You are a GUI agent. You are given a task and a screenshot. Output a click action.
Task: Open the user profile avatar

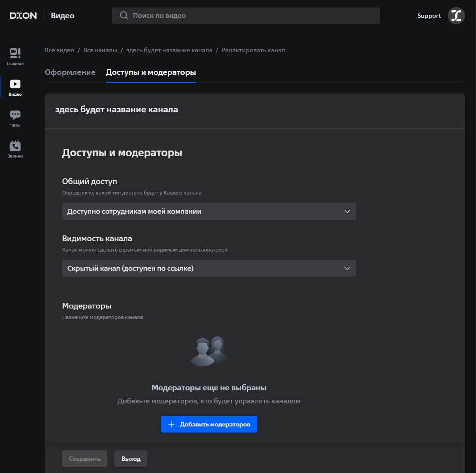pos(456,16)
